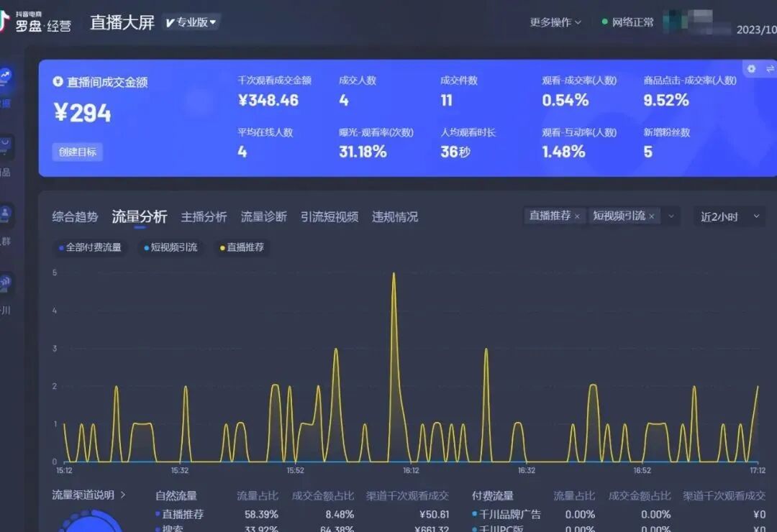Image resolution: width=777 pixels, height=532 pixels.
Task: Click the 平均在线人数 label
Action: (x=265, y=132)
